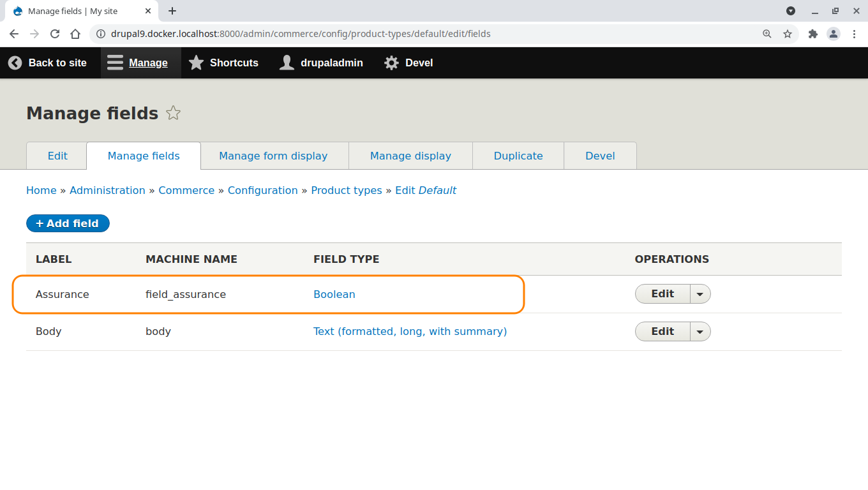The width and height of the screenshot is (868, 490).
Task: Click the Drupal Back to site icon
Action: point(15,63)
